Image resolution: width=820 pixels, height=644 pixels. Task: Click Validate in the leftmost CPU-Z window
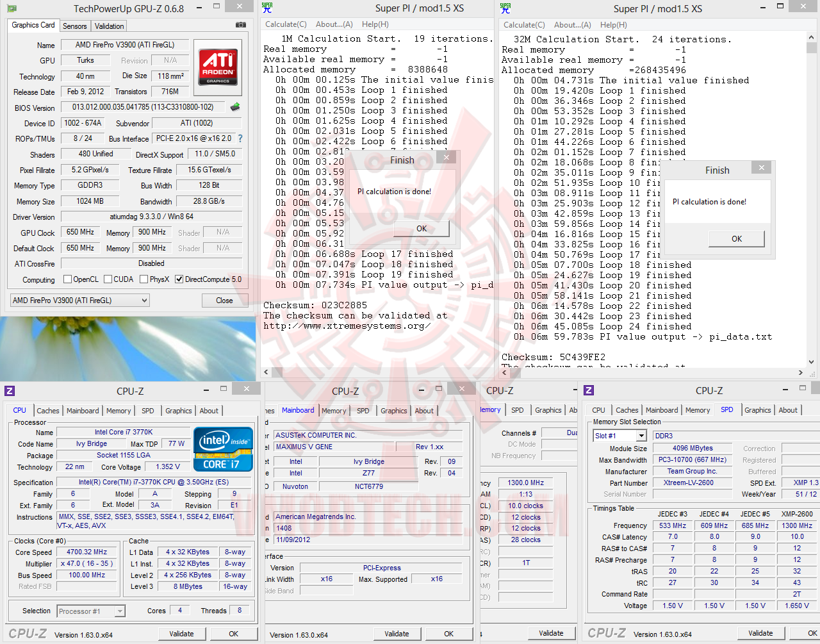(x=181, y=634)
